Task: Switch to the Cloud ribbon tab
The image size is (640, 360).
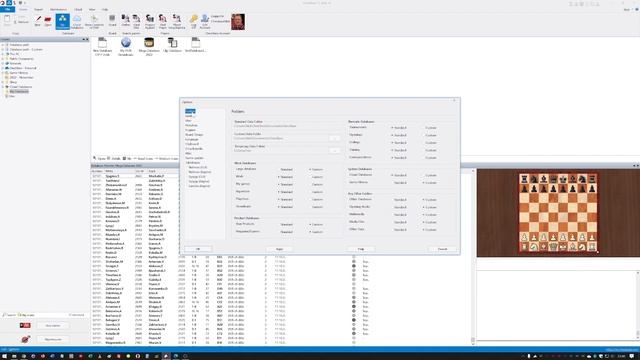Action: click(x=78, y=9)
